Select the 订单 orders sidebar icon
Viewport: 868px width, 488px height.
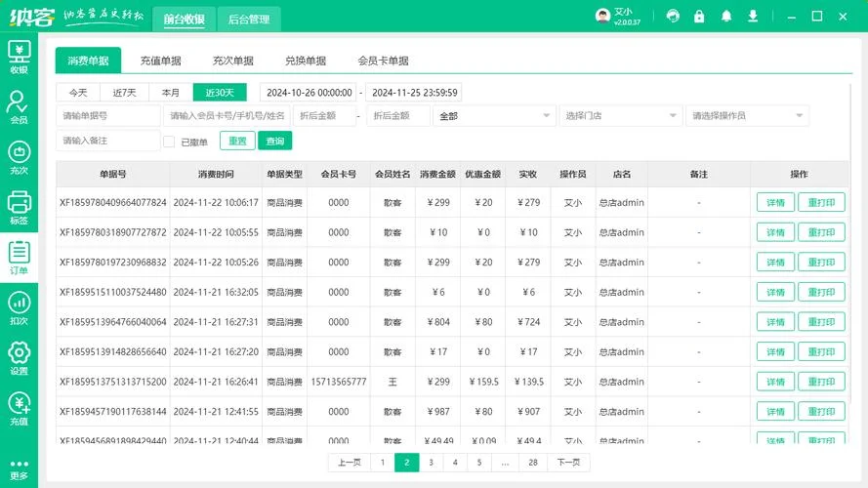(x=19, y=258)
